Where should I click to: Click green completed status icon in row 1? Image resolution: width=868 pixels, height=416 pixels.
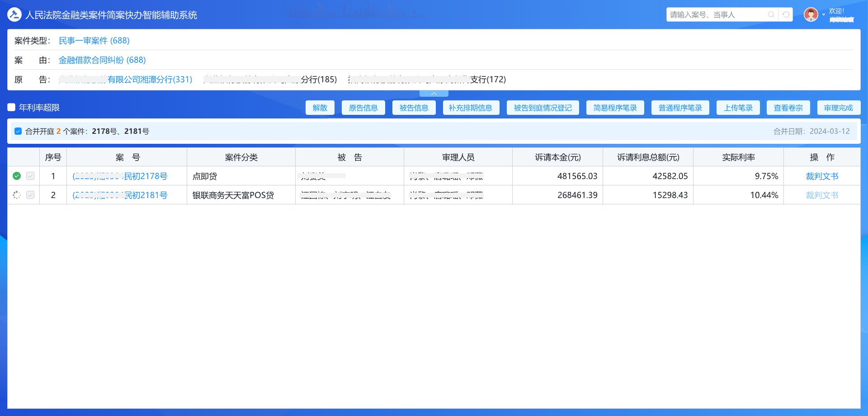[17, 176]
